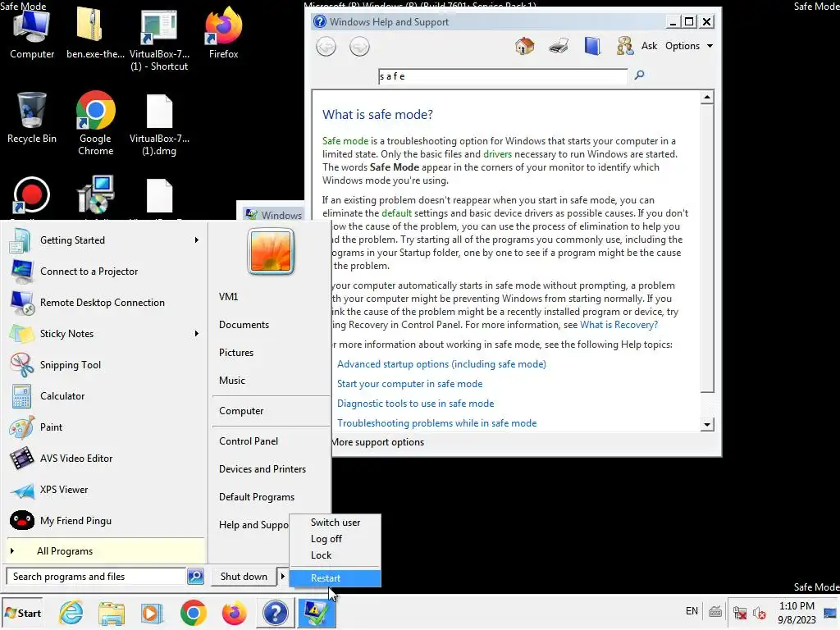Click the Help scrollbar up arrow
The image size is (840, 630).
pos(707,98)
